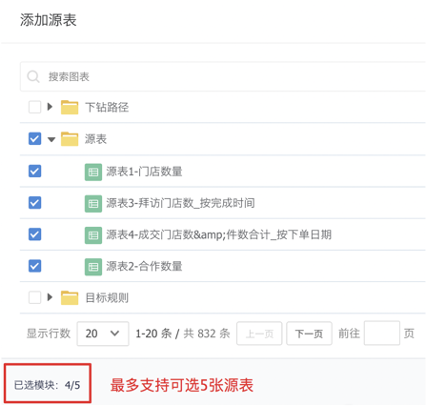This screenshot has width=427, height=406.
Task: Open the 显示行数 dropdown showing 20
Action: tap(103, 333)
